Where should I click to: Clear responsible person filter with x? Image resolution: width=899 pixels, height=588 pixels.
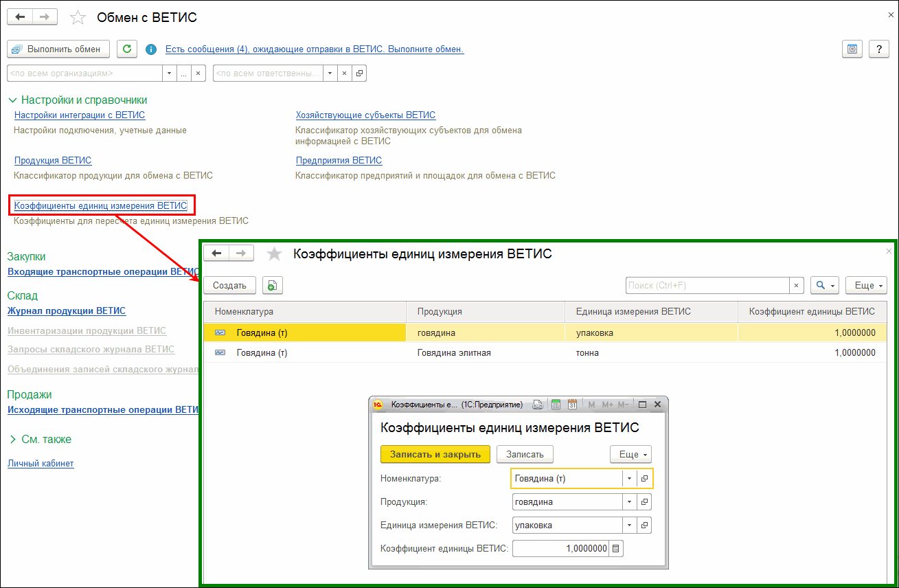345,73
